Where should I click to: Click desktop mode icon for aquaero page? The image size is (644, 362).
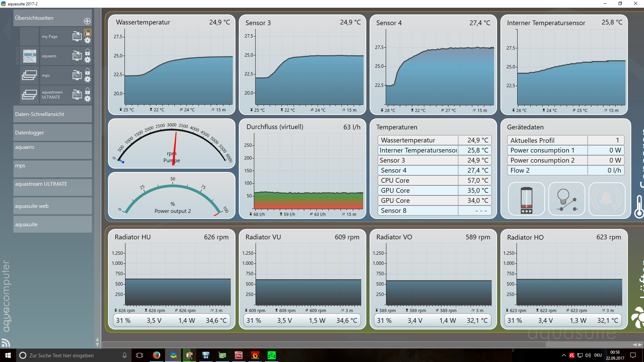(x=77, y=56)
